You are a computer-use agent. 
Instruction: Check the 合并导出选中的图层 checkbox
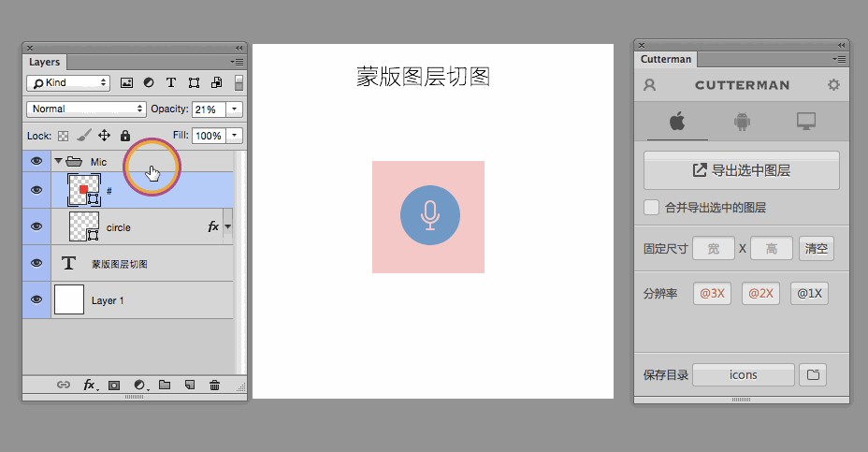click(x=651, y=208)
